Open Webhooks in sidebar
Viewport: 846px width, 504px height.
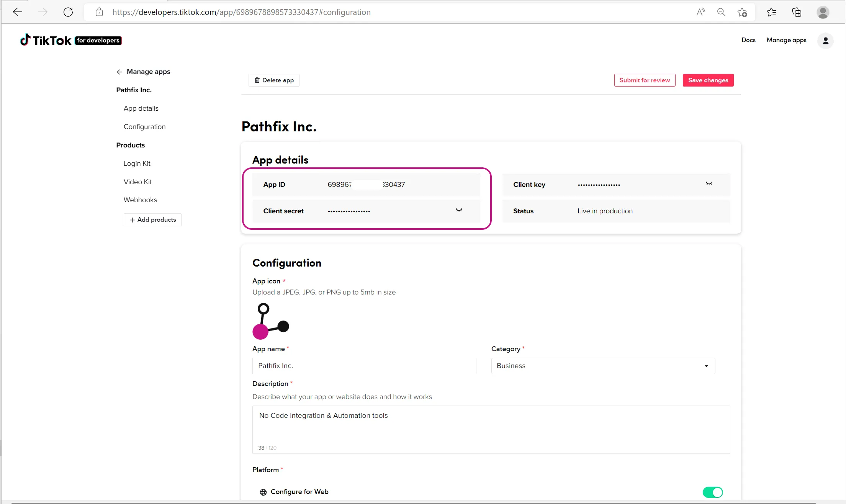[140, 200]
